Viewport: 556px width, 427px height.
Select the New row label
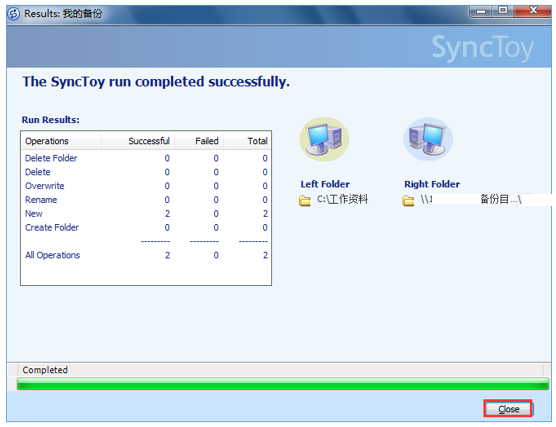tap(34, 214)
